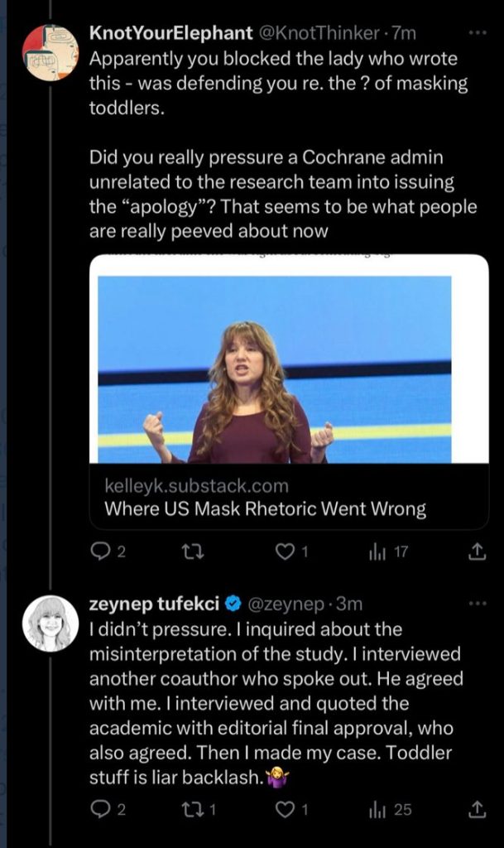Viewport: 504px width, 848px height.
Task: Open 'Where US Mask Rhetoric Went Wrong' link
Action: [265, 508]
